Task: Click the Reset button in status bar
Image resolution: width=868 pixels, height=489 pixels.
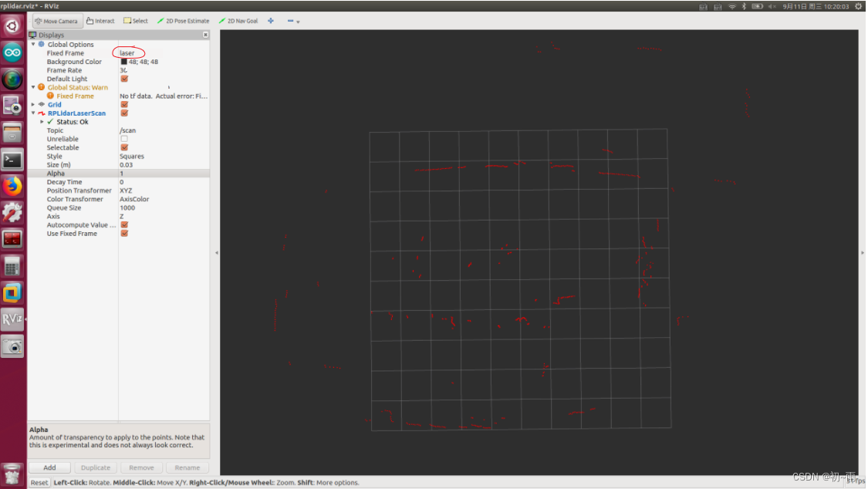Action: tap(39, 482)
